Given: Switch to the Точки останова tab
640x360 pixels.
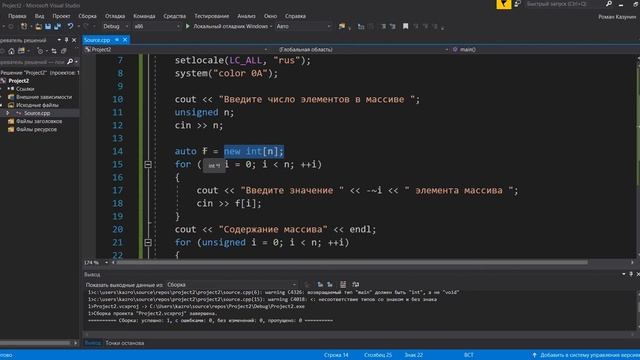Looking at the screenshot, I should [x=124, y=343].
